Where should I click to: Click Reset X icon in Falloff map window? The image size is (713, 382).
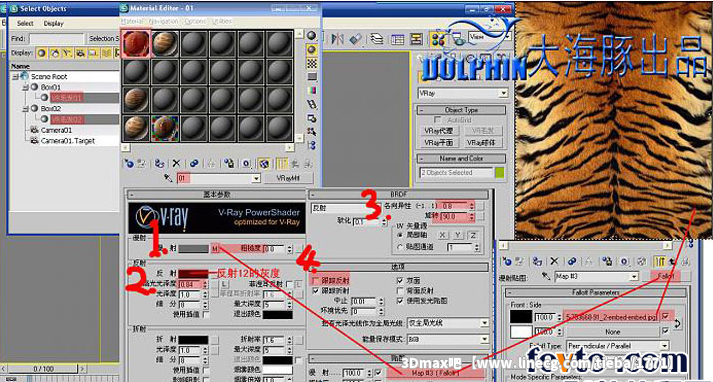click(x=554, y=261)
